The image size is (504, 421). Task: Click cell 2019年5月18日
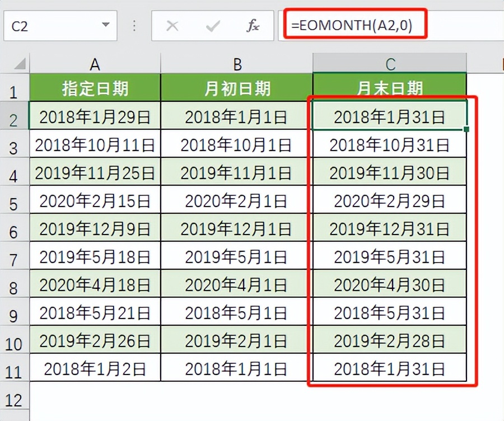coord(95,256)
